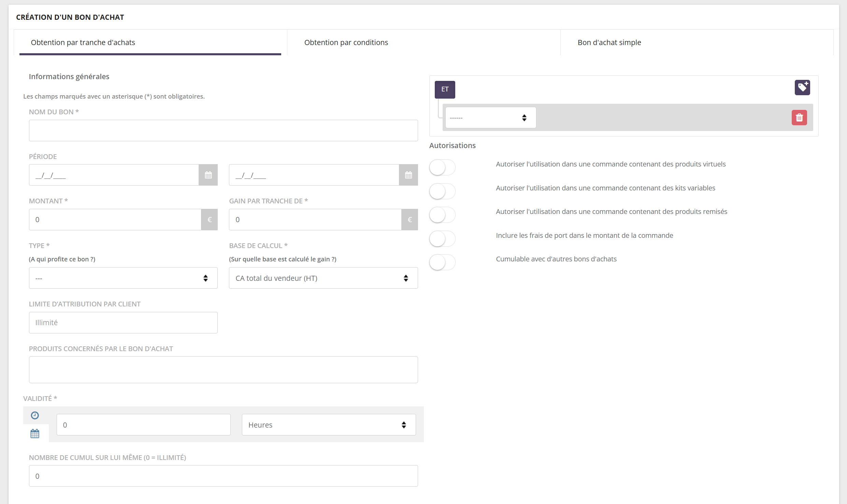847x504 pixels.
Task: Enable virtual products authorization toggle
Action: click(x=442, y=168)
